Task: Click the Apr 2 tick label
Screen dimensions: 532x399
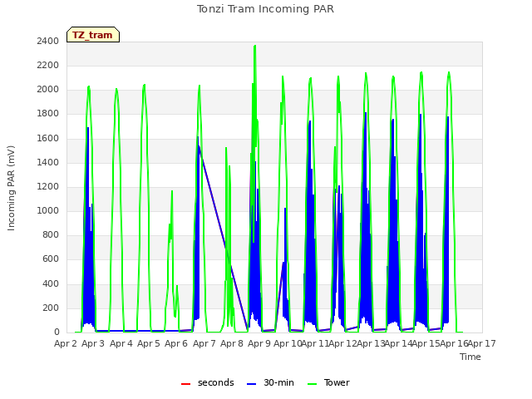Action: pos(66,343)
